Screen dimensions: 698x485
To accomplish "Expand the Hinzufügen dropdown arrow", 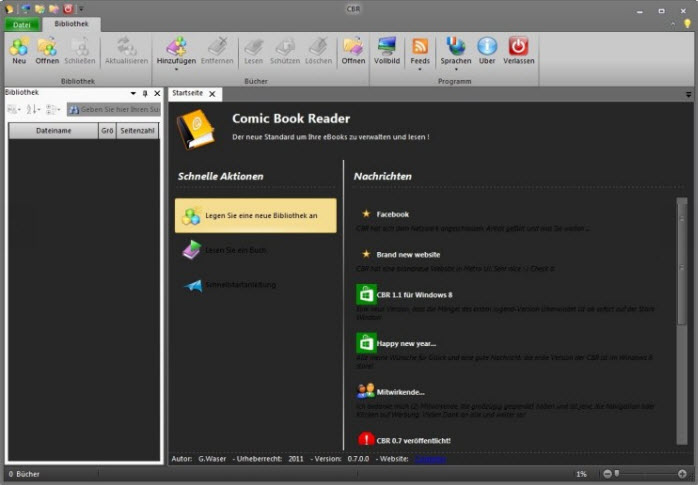I will click(x=176, y=69).
